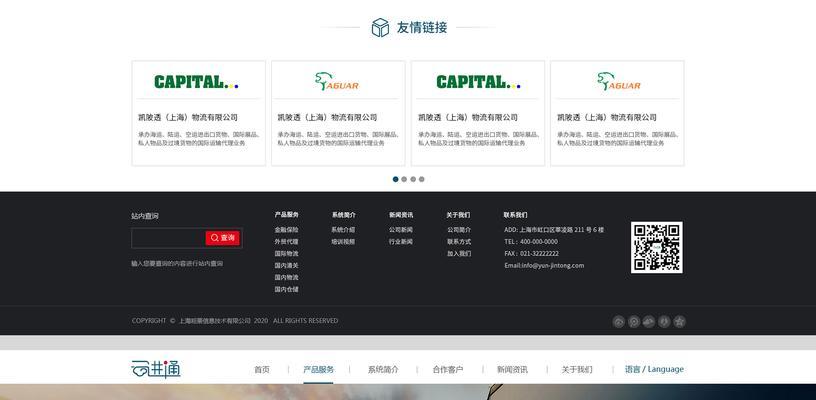Open the 国内物流 footer link

pos(287,277)
